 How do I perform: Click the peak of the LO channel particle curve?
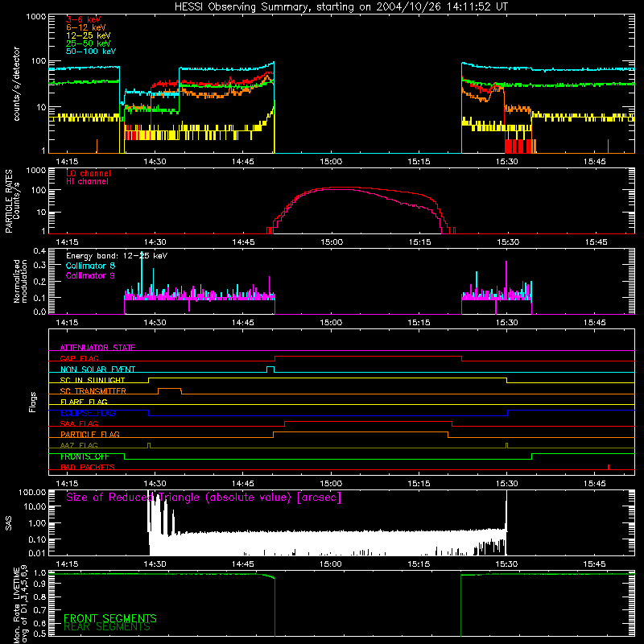coord(345,188)
